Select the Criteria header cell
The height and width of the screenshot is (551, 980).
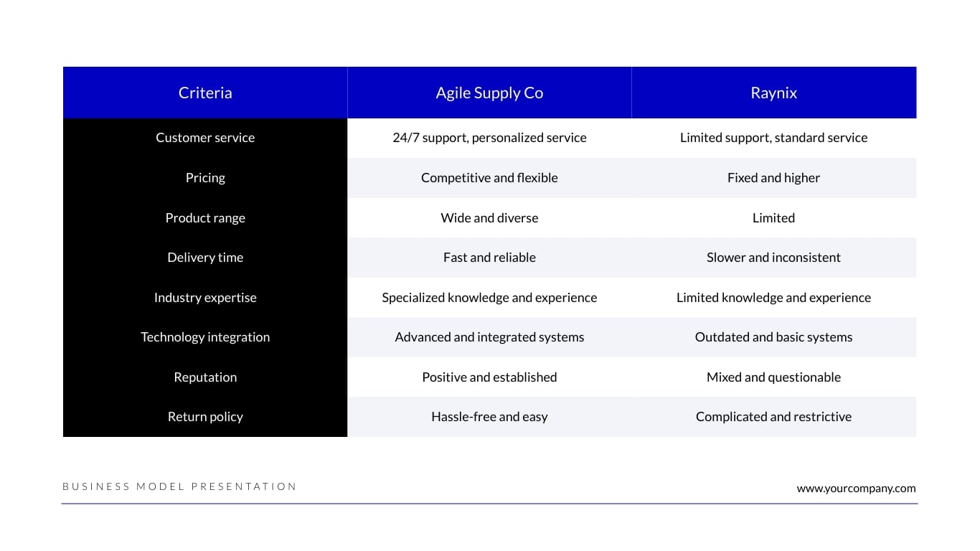pyautogui.click(x=205, y=93)
